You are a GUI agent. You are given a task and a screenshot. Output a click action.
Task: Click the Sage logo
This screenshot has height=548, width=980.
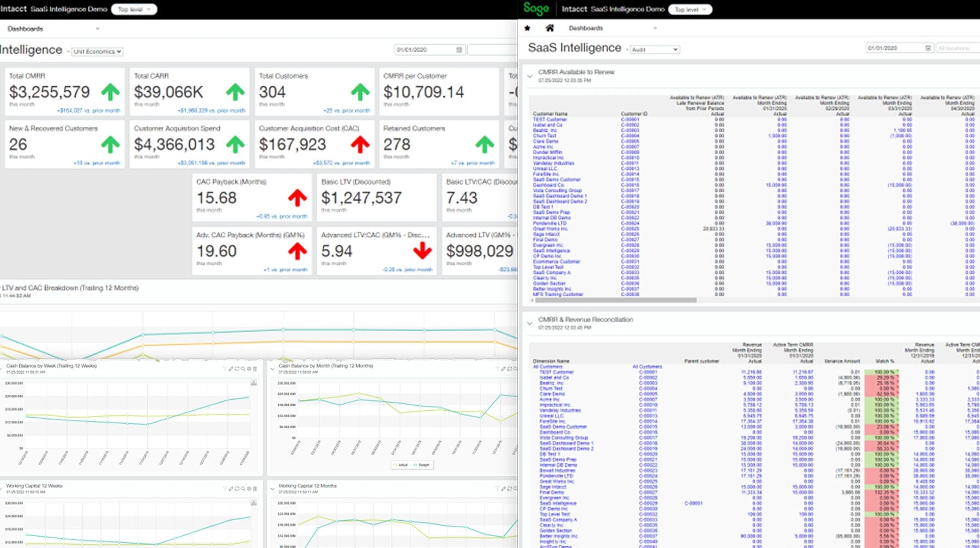[x=536, y=9]
